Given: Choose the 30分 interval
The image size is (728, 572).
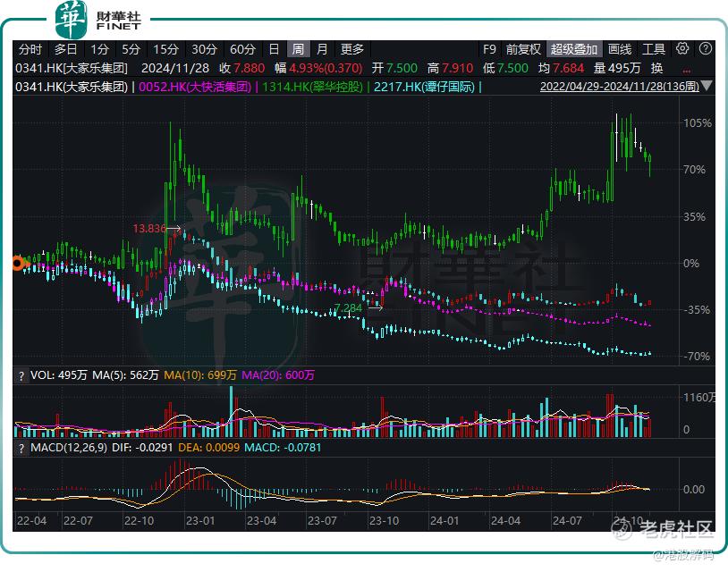Looking at the screenshot, I should (204, 49).
